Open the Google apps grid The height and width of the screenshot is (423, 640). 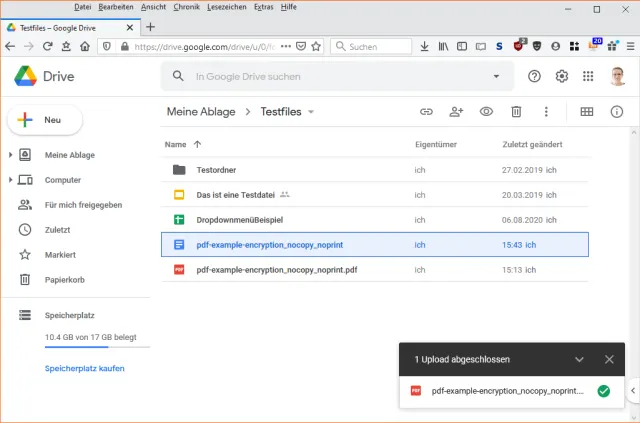pyautogui.click(x=589, y=76)
